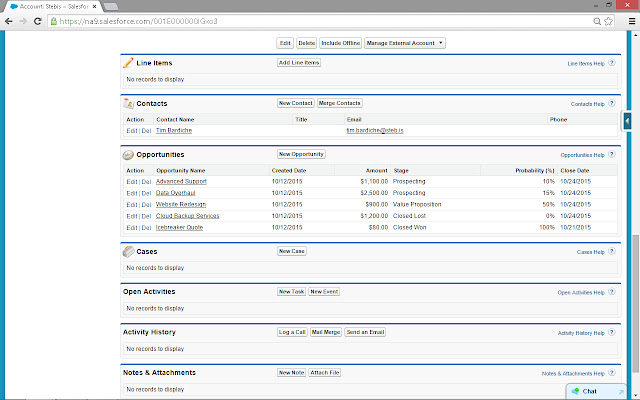The width and height of the screenshot is (640, 400).
Task: Delete the Tim Bandiche contact row
Action: click(146, 131)
